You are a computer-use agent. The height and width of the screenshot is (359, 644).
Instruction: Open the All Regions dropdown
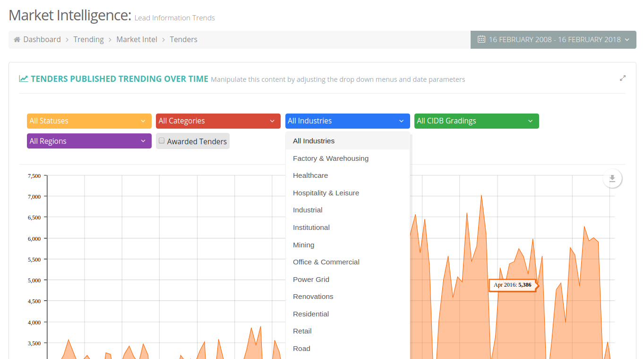(x=89, y=141)
